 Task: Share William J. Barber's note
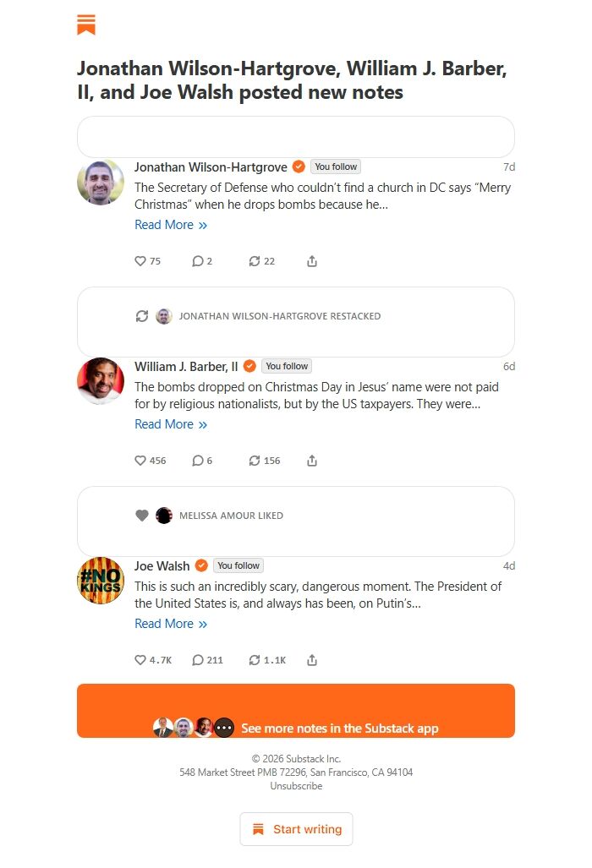coord(312,461)
